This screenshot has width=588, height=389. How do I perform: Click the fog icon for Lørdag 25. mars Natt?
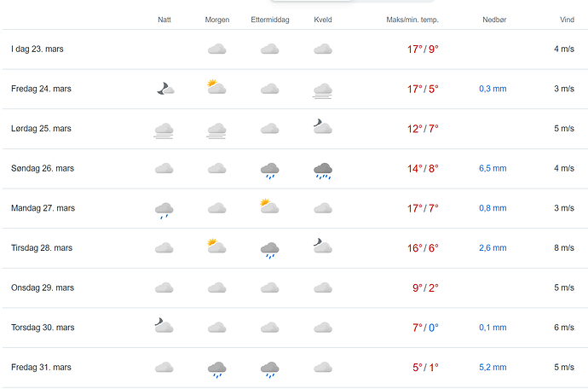pos(164,130)
